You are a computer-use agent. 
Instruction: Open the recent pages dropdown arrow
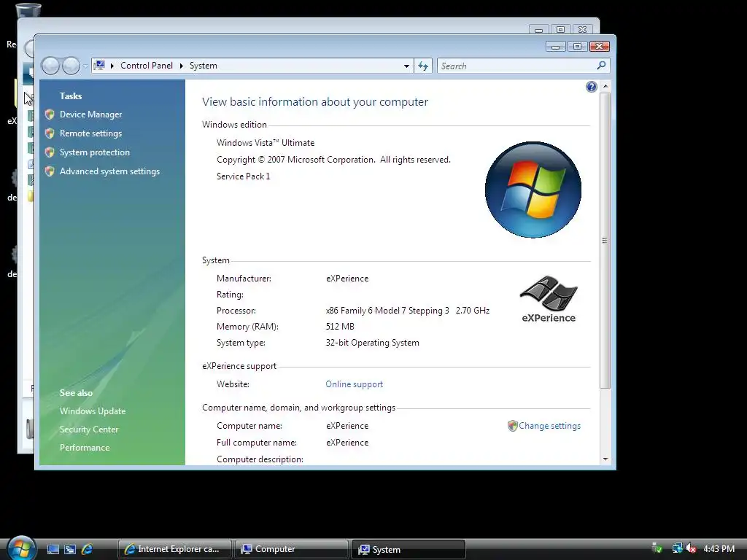click(85, 66)
